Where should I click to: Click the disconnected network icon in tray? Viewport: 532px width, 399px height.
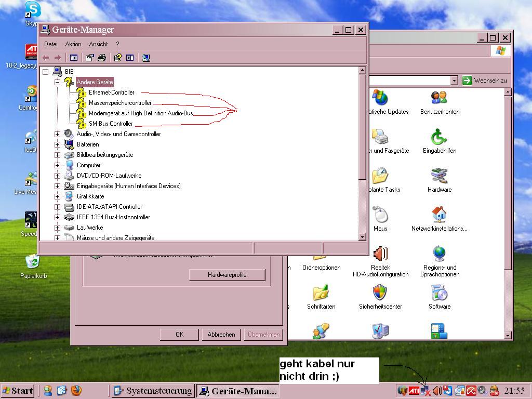tap(425, 391)
